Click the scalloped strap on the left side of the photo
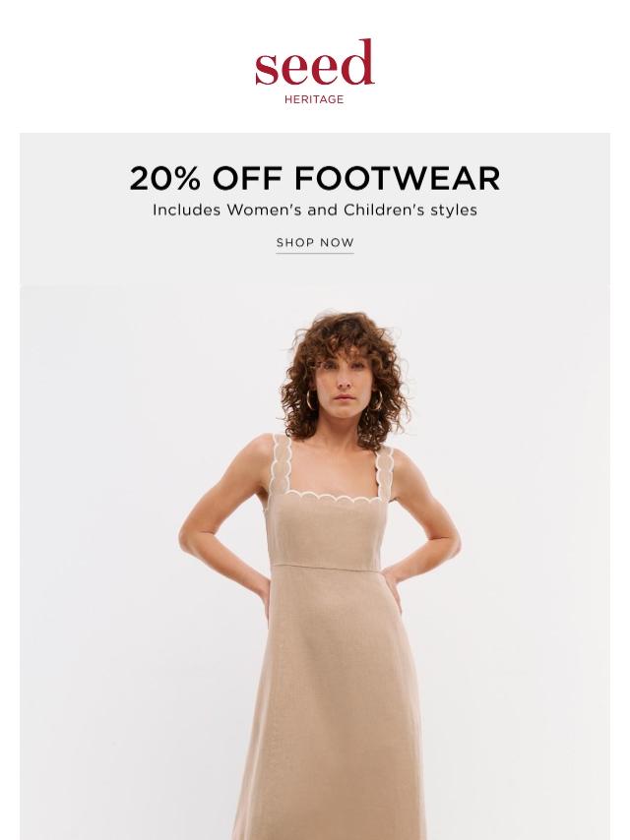The image size is (630, 840). point(281,464)
